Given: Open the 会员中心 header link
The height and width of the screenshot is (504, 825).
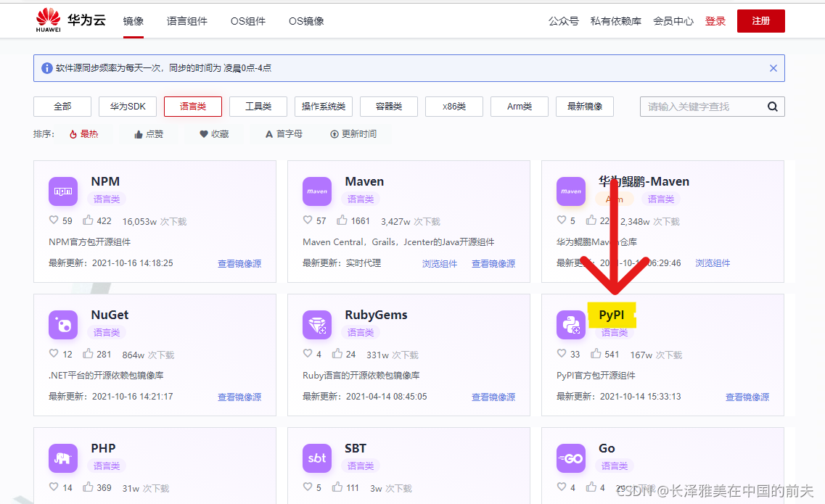Looking at the screenshot, I should coord(673,21).
